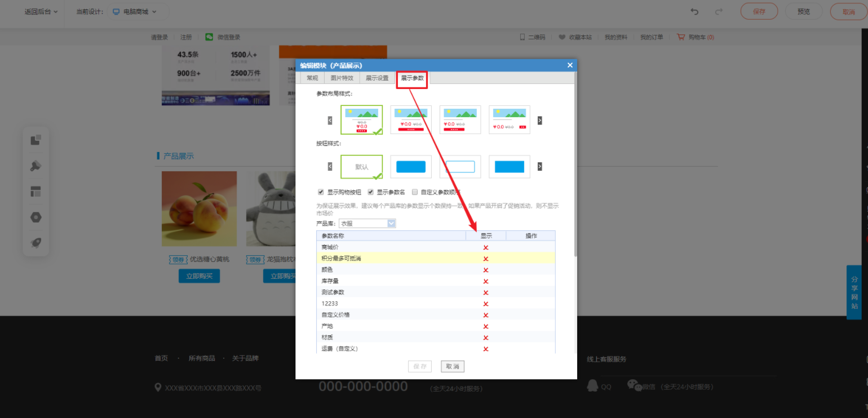Toggle display for 商城价 parameter

[486, 247]
